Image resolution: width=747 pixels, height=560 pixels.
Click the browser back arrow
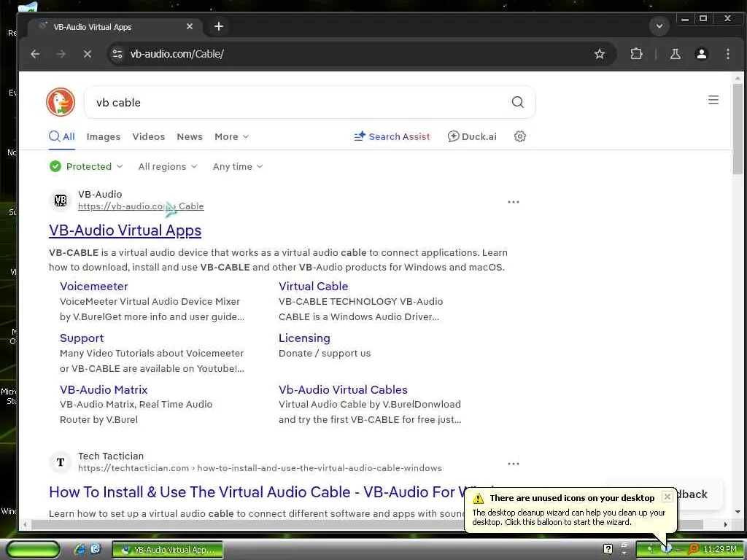(35, 54)
